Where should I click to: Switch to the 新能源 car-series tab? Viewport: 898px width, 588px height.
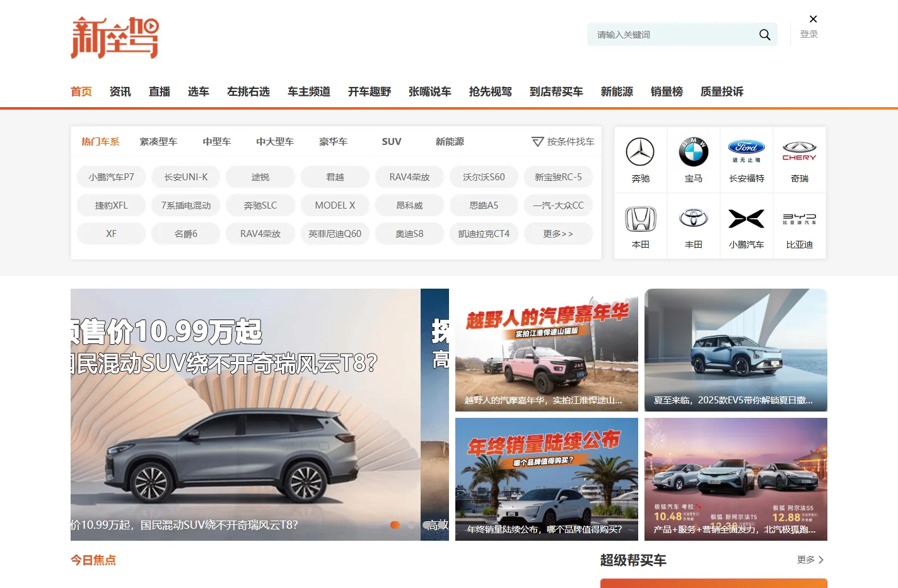click(x=450, y=142)
